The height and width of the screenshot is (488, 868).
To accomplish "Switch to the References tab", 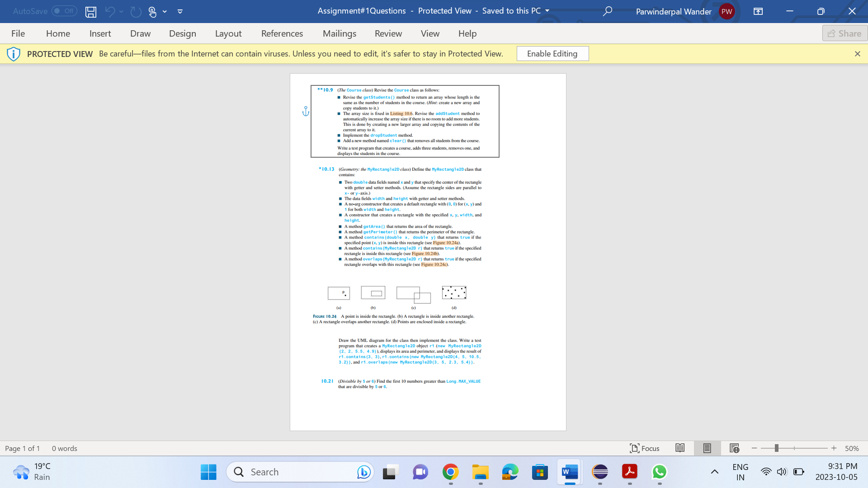I will coord(282,33).
